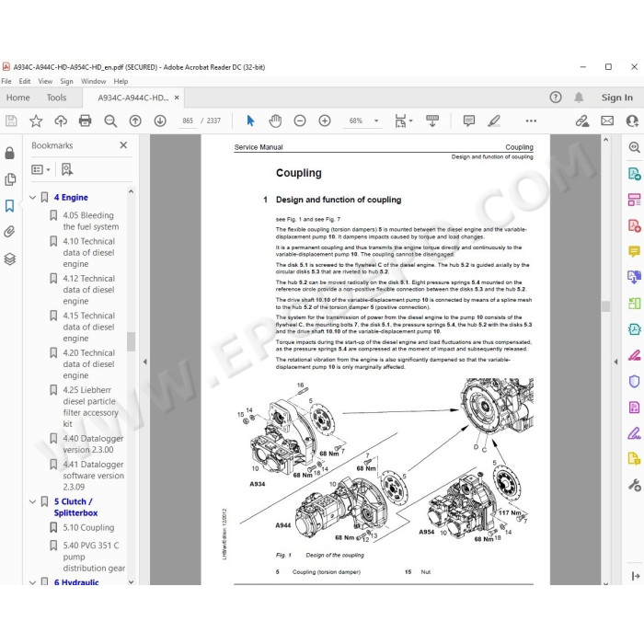
Task: Toggle the Bookmarks panel icon
Action: click(10, 206)
